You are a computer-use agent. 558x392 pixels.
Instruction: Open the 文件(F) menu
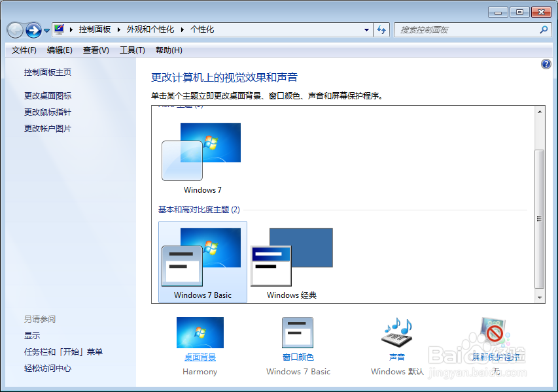pos(24,50)
